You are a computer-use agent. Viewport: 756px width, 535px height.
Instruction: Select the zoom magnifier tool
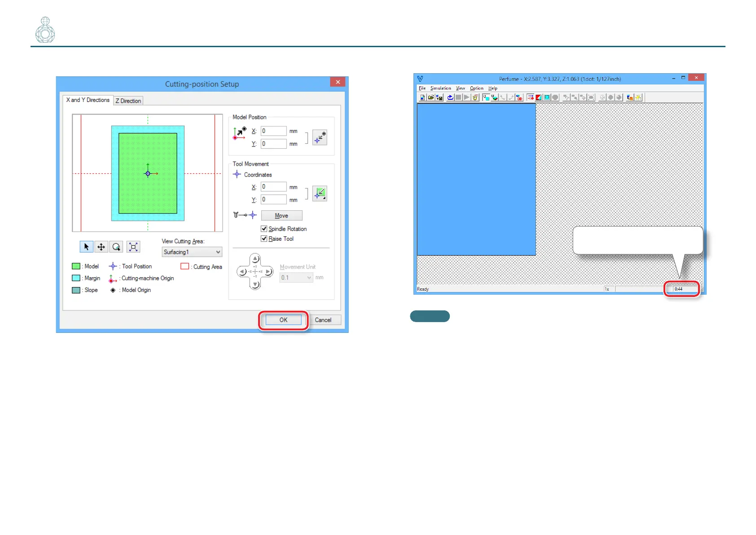tap(116, 247)
